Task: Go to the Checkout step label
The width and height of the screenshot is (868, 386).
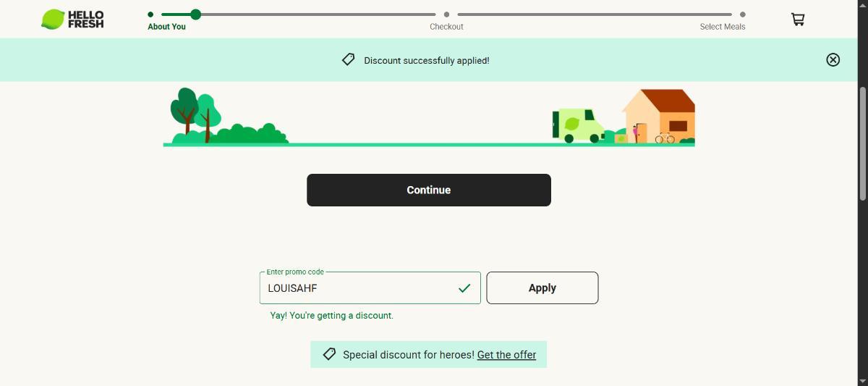Action: pyautogui.click(x=446, y=27)
